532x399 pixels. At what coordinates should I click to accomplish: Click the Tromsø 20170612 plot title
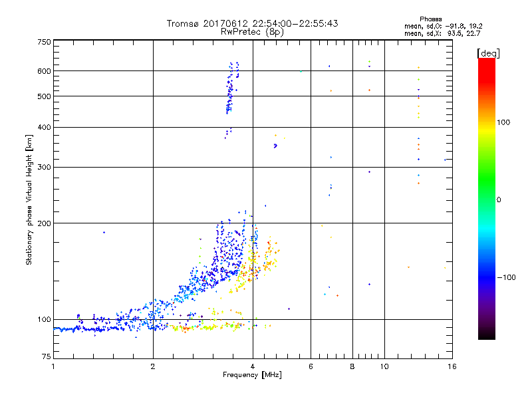coord(252,23)
